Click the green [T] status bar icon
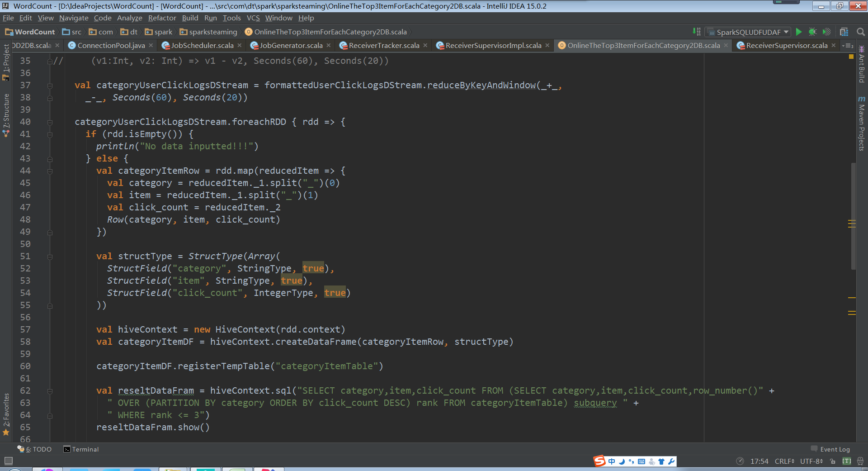Image resolution: width=868 pixels, height=471 pixels. [847, 461]
